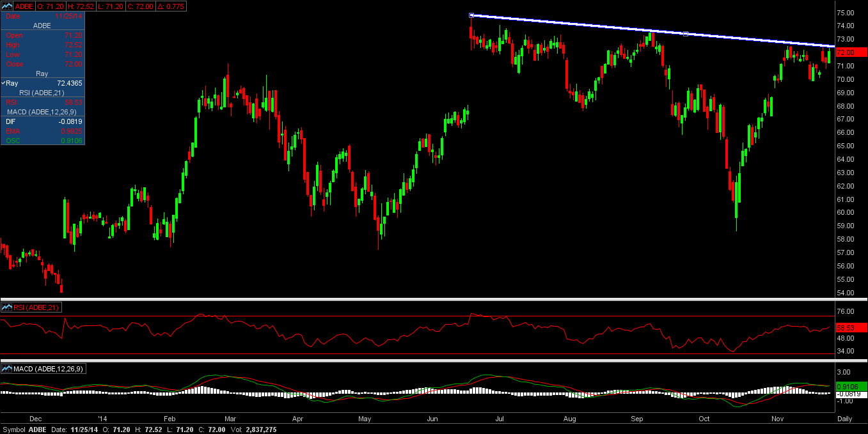
Task: Click the ADBE section heading in data panel
Action: point(42,26)
